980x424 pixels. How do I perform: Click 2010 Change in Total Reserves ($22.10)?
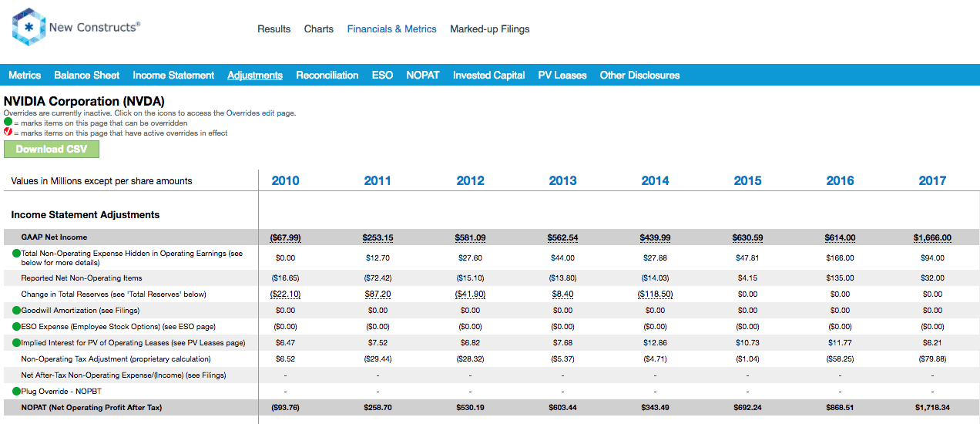click(285, 294)
